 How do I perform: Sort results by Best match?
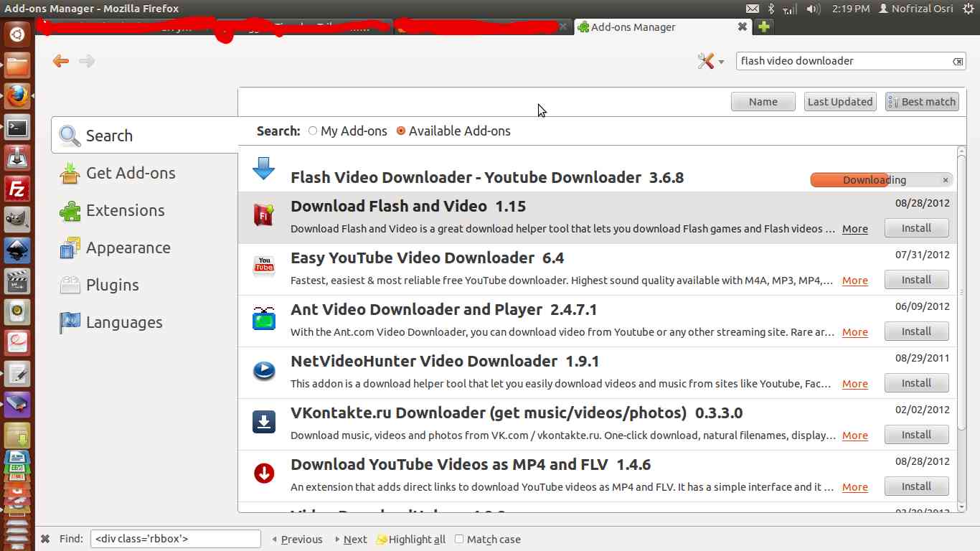(x=922, y=102)
